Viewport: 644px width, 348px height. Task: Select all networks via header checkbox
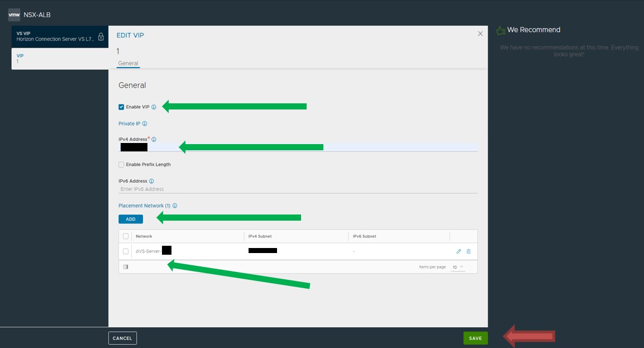pos(126,236)
